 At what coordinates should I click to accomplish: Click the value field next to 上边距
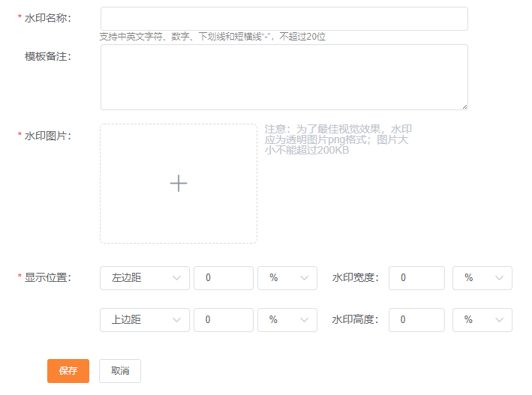click(224, 320)
